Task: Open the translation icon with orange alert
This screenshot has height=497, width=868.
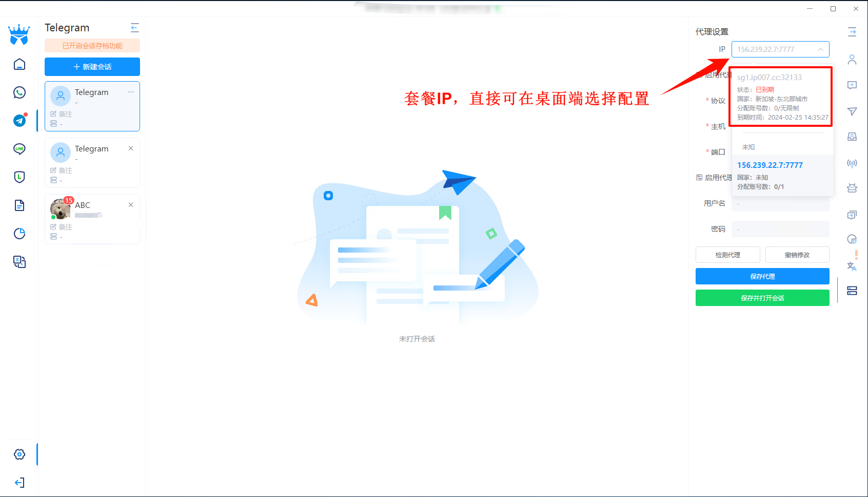Action: tap(852, 266)
